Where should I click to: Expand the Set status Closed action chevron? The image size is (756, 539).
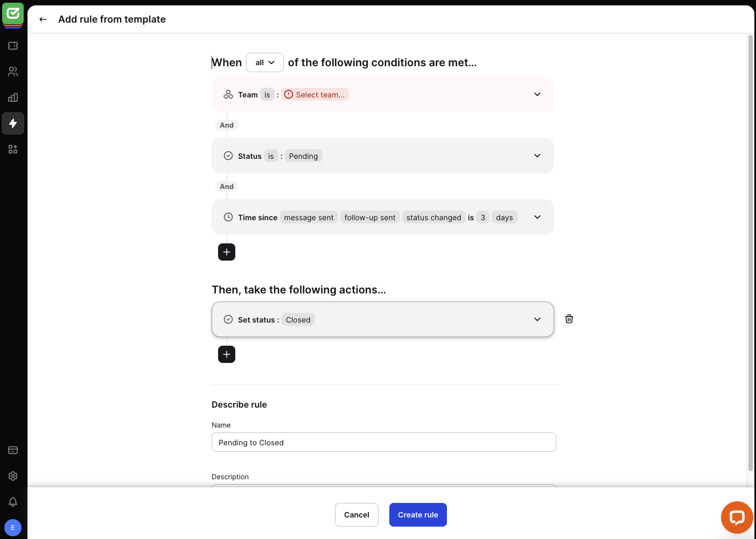click(x=537, y=319)
